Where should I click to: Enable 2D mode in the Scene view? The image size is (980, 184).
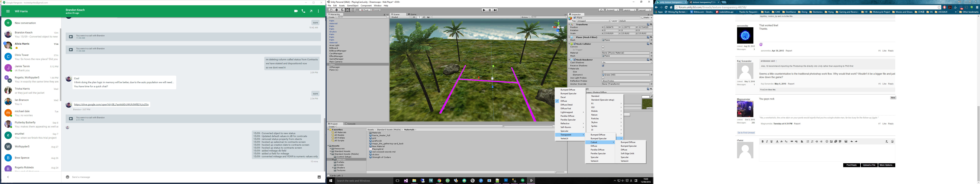tap(414, 17)
